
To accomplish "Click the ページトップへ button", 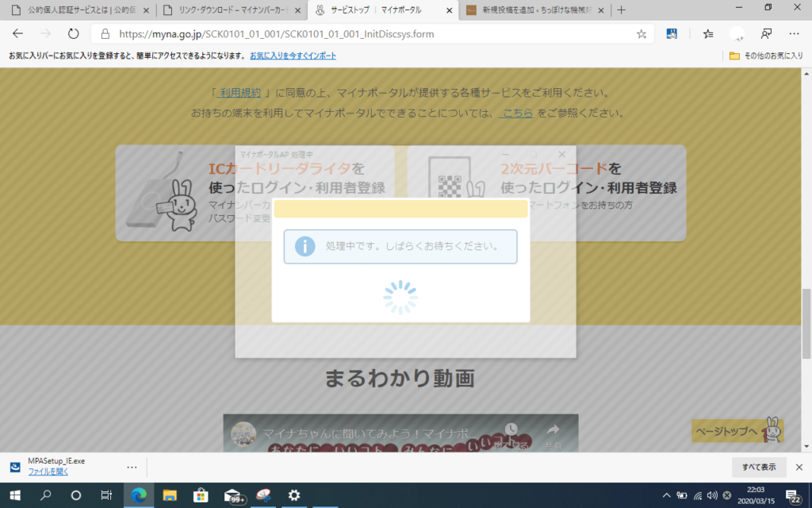I will coord(737,431).
